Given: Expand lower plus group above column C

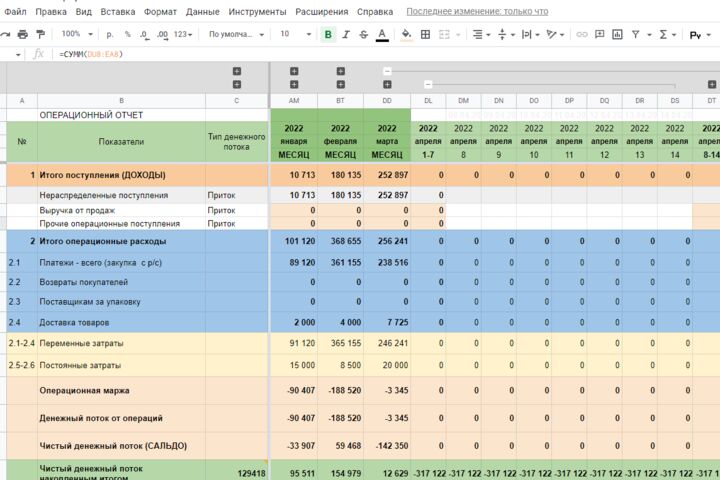Looking at the screenshot, I should click(x=237, y=85).
